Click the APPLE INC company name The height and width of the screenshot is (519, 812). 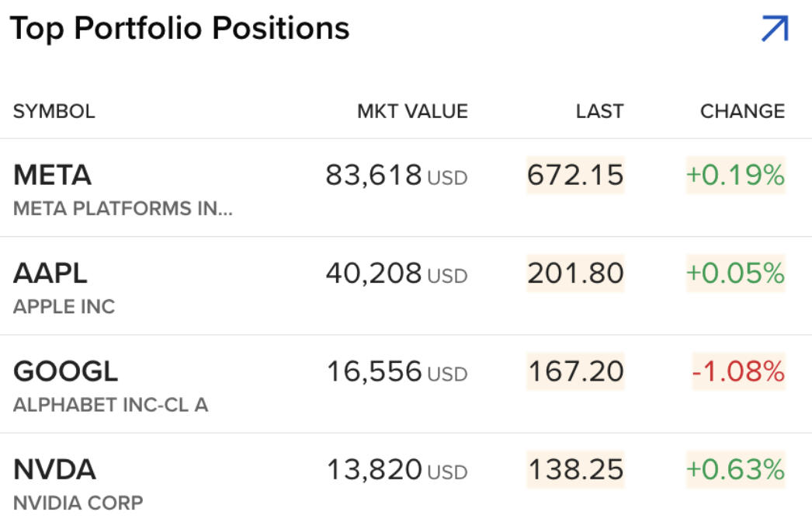[64, 307]
